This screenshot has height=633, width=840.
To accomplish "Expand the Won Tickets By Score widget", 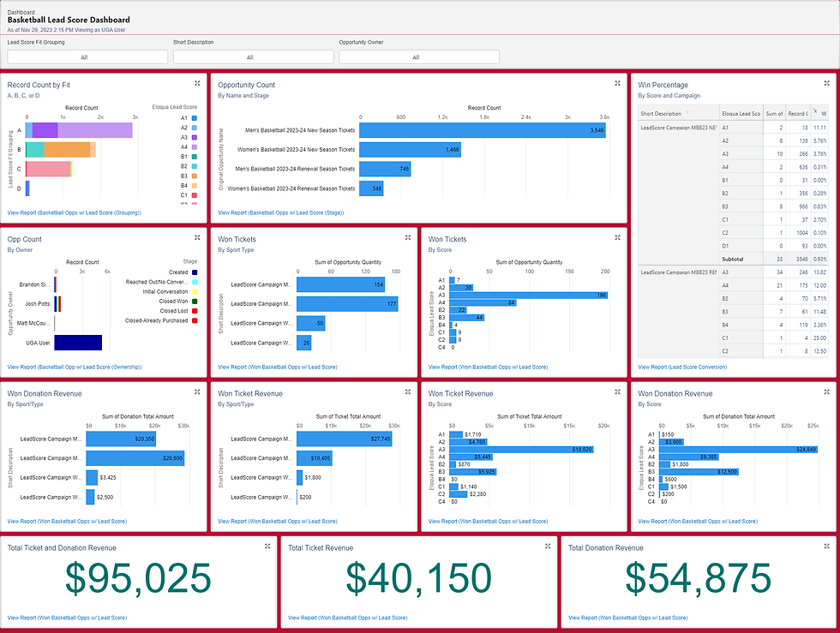I will tap(618, 237).
